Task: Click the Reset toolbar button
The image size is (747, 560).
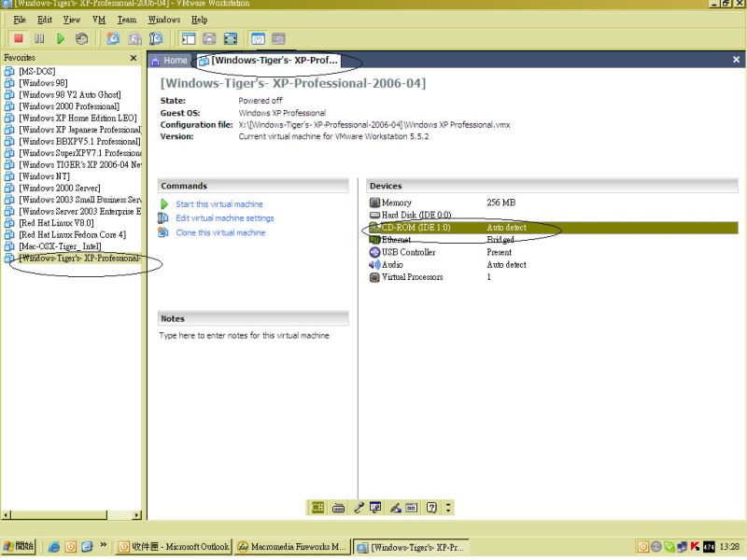Action: tap(82, 38)
